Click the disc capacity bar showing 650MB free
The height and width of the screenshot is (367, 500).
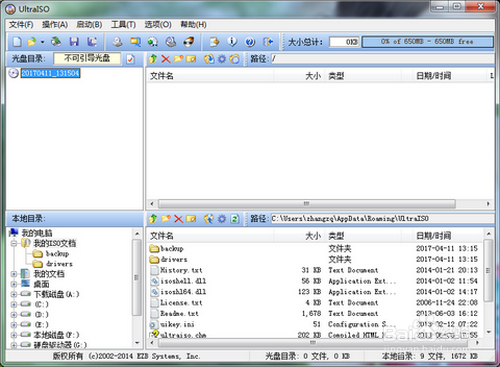point(427,42)
